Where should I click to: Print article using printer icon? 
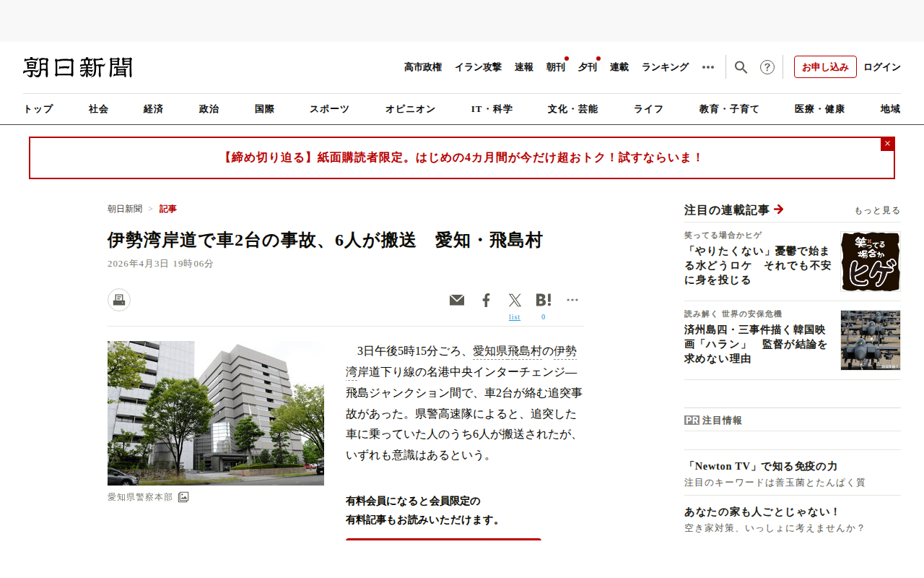[119, 300]
